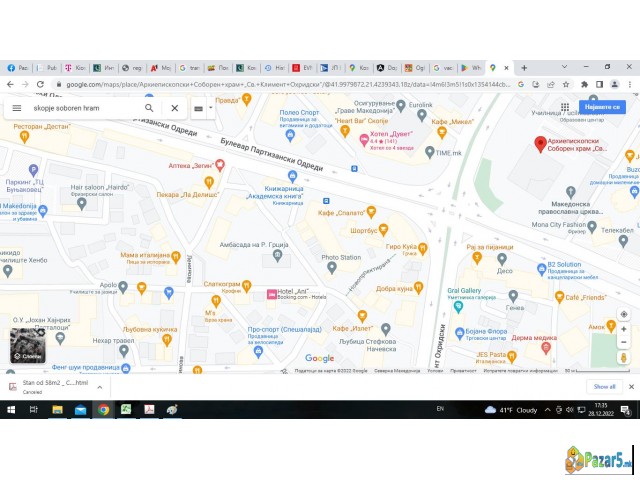640x480 pixels.
Task: Click the Амбасада на Р. Грција marker
Action: (x=277, y=256)
